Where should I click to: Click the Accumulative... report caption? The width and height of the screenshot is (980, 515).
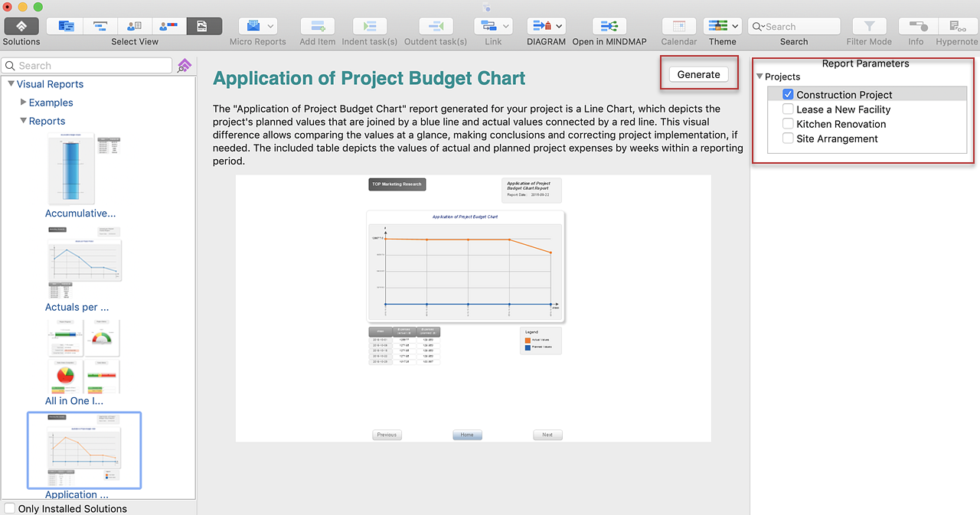80,213
